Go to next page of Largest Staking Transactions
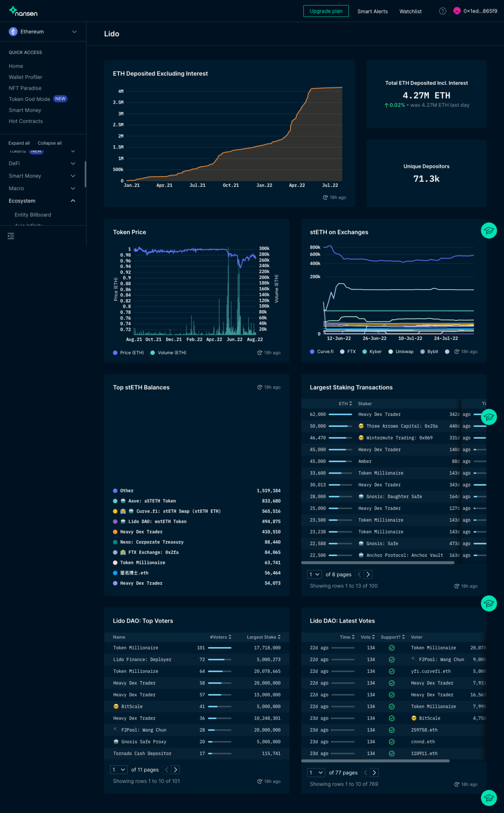 (368, 575)
